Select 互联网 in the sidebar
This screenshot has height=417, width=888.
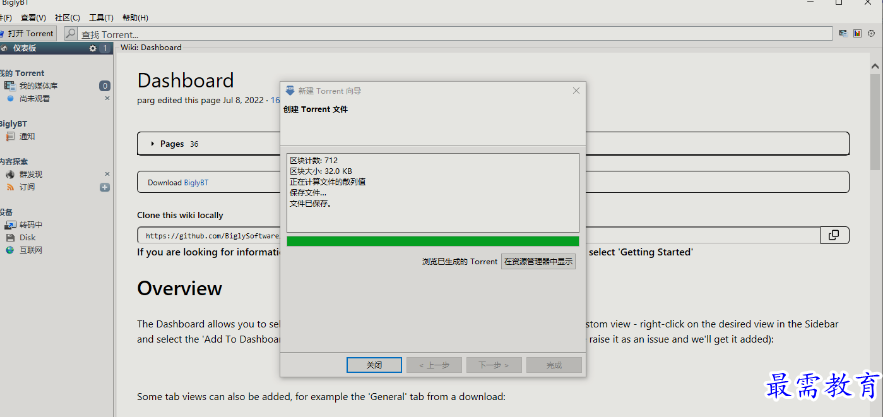pyautogui.click(x=31, y=250)
